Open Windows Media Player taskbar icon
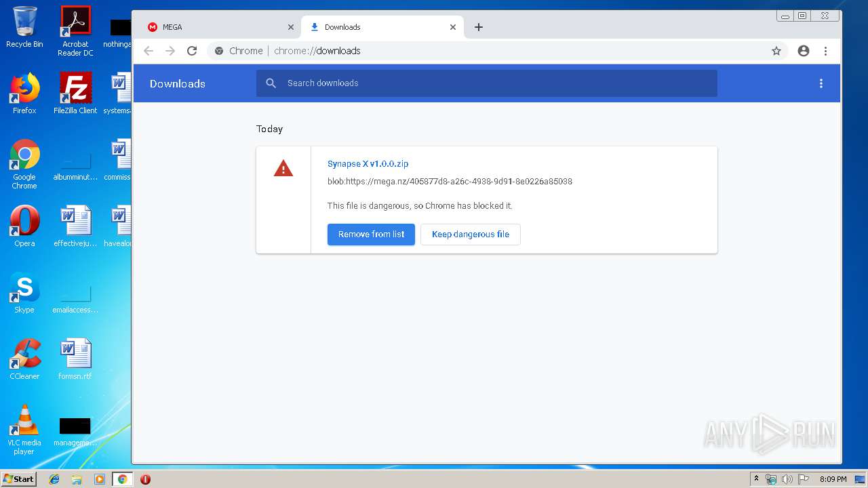The width and height of the screenshot is (868, 488). 100,479
